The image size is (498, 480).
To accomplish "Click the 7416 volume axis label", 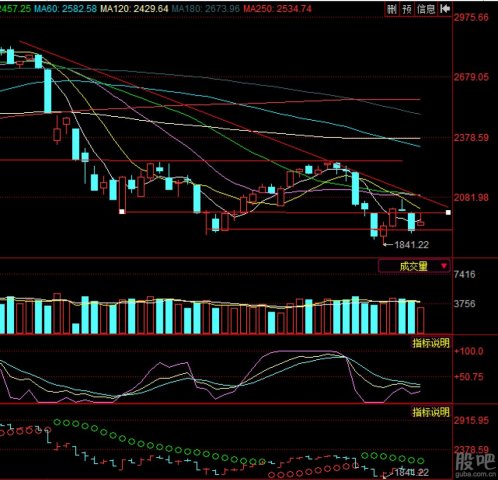I will point(465,274).
